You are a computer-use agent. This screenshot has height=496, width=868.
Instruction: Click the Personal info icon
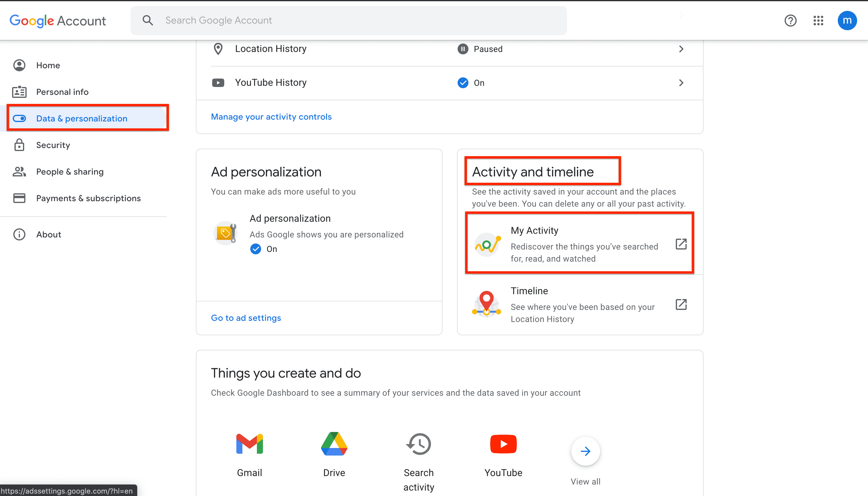pos(19,92)
